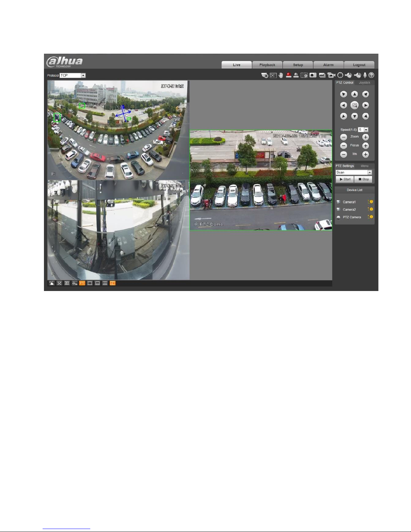Select Camera1 in Device List
The height and width of the screenshot is (532, 411).
[x=349, y=202]
